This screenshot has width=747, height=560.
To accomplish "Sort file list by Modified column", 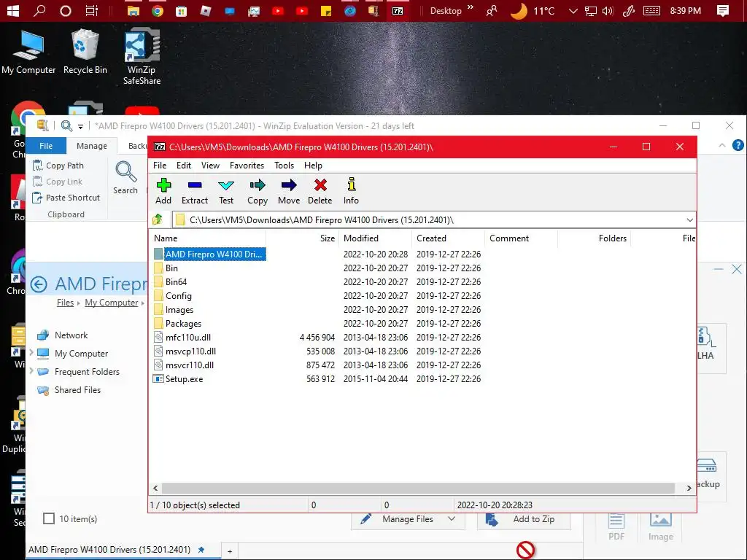I will point(375,238).
